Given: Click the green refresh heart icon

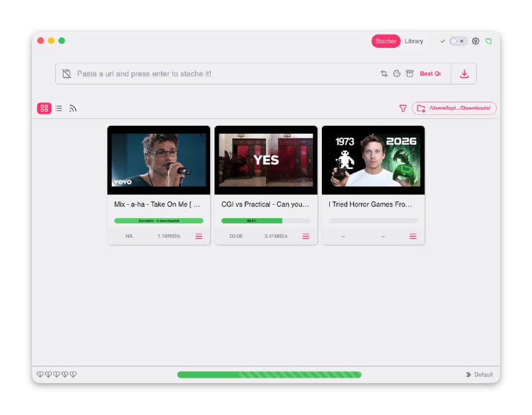Looking at the screenshot, I should point(489,41).
